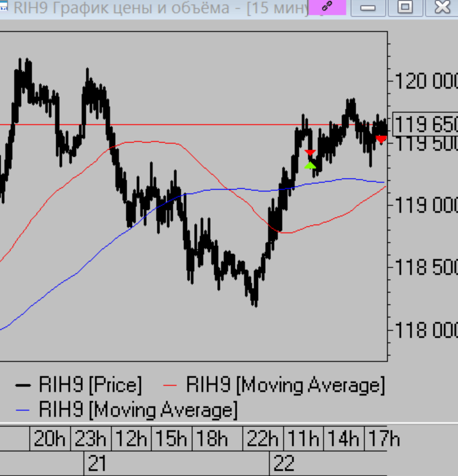This screenshot has height=476, width=458.
Task: Minimize the RIH9 chart window
Action: pyautogui.click(x=368, y=7)
